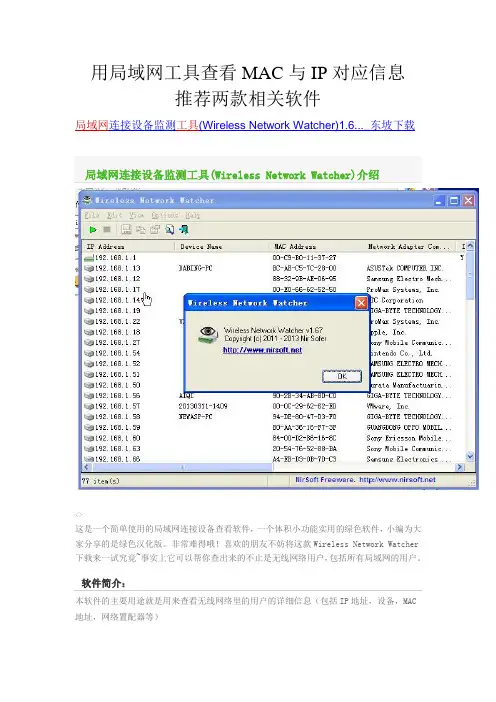Click the horizontal scrollbar thumb
496x702 pixels.
click(x=182, y=467)
